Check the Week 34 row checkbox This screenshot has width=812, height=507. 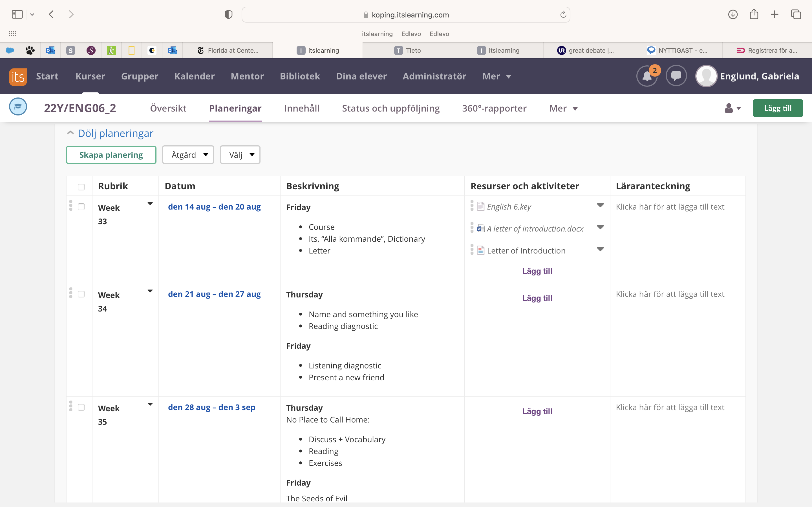pyautogui.click(x=81, y=294)
